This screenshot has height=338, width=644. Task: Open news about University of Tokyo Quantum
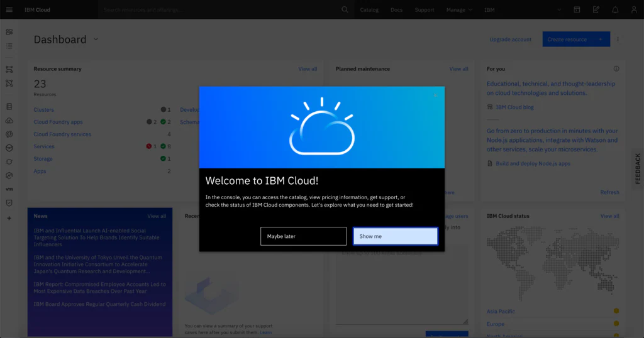click(97, 264)
